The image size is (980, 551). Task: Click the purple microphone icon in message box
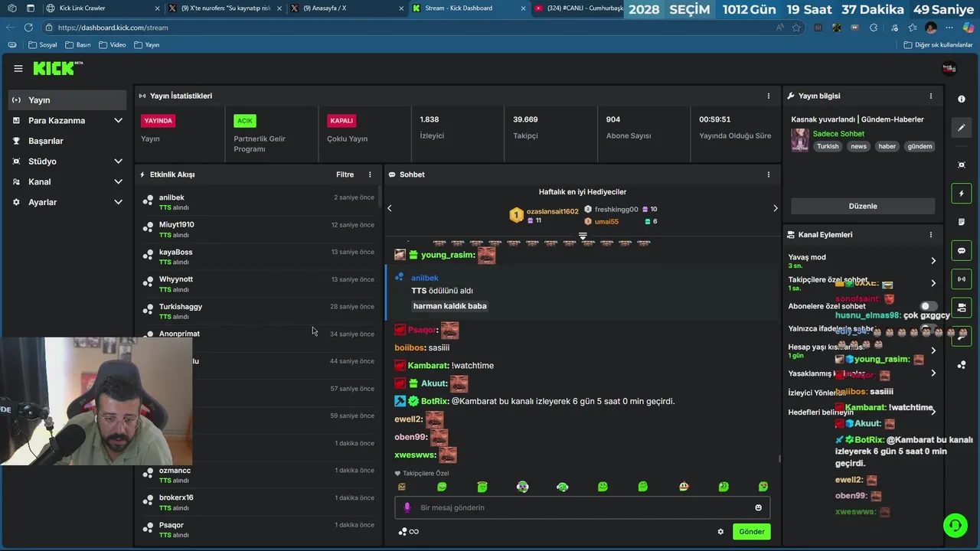point(407,507)
